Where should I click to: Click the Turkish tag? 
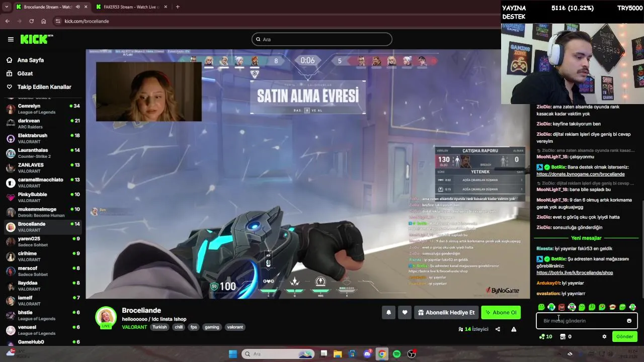(x=159, y=327)
